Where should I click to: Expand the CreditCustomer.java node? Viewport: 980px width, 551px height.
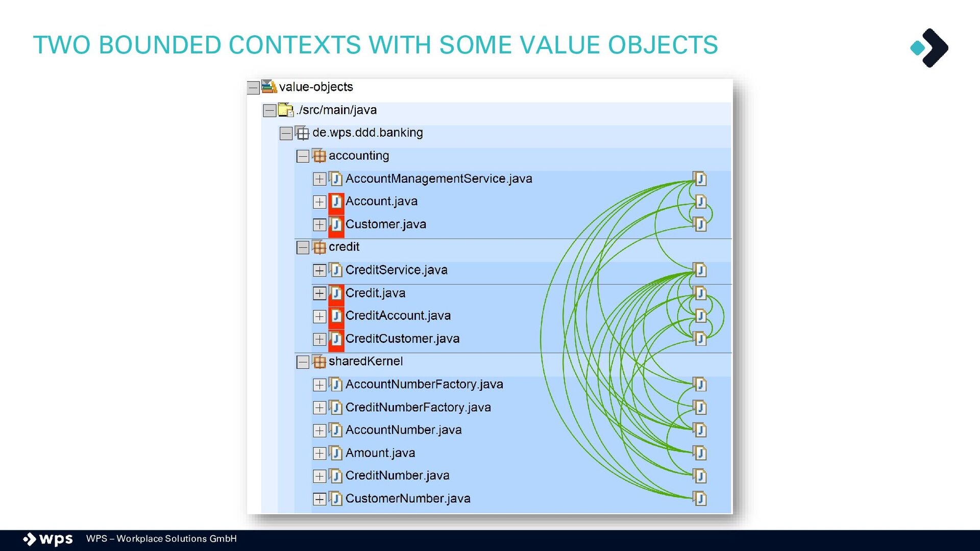[x=320, y=339]
